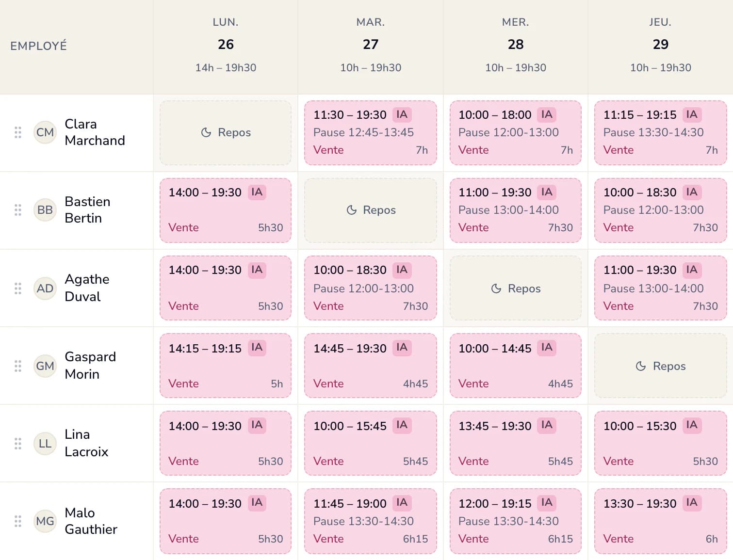
Task: Click drag handle beside Agathe Duval
Action: 18,288
